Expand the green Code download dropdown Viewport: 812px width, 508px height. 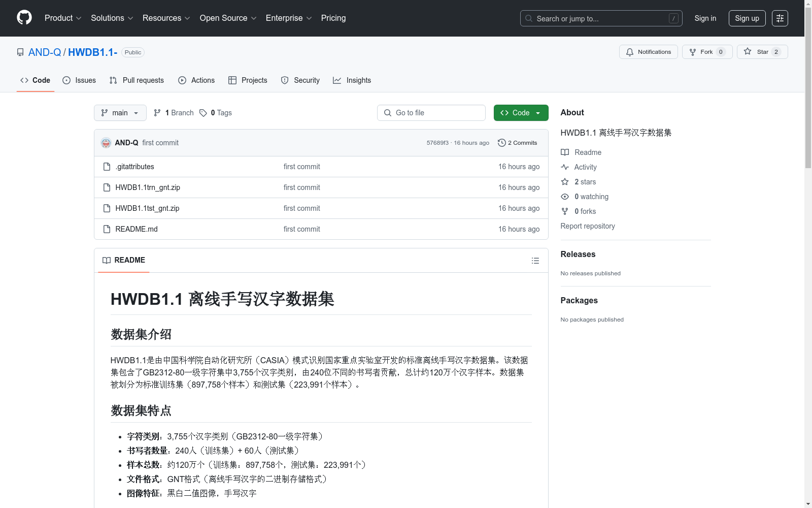(521, 112)
